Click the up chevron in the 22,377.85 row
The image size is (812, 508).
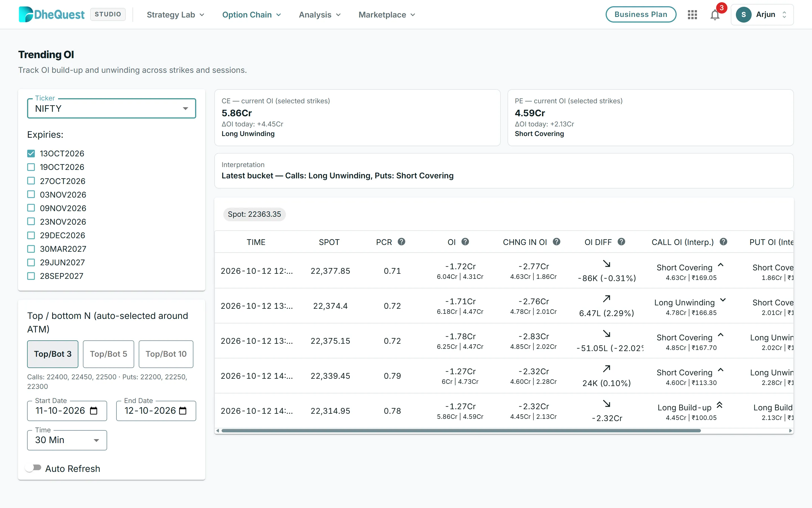point(720,265)
